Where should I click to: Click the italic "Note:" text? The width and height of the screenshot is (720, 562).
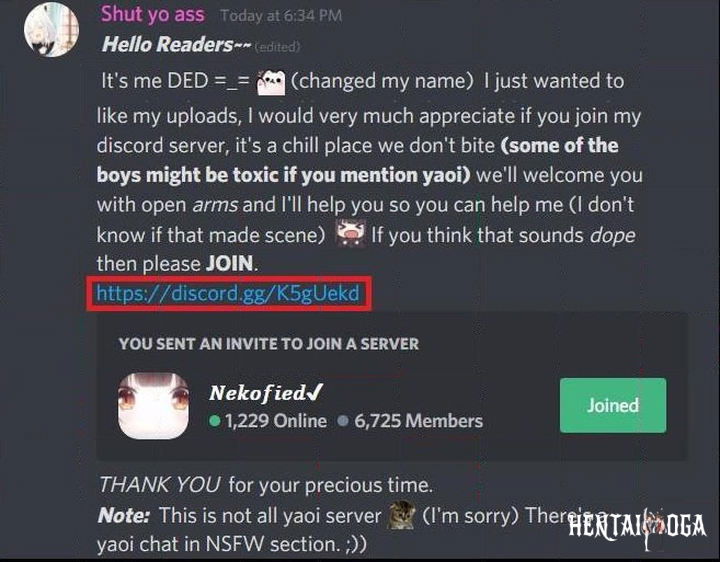click(x=123, y=515)
